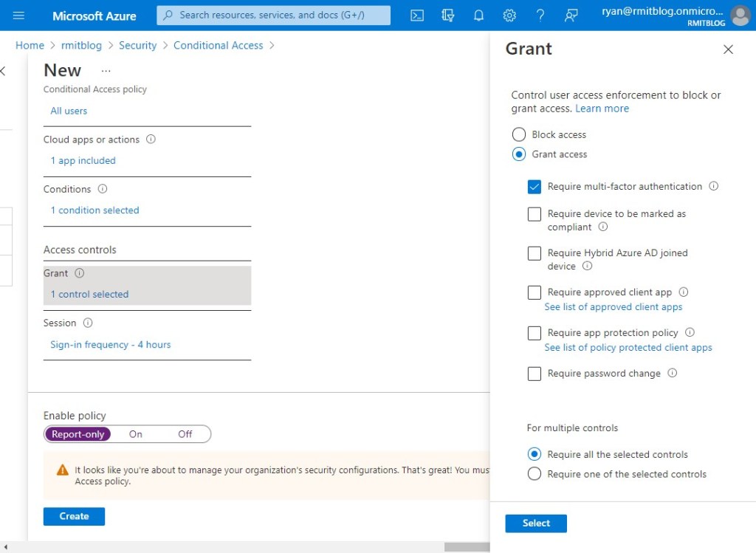Show info for Require approved client app

pyautogui.click(x=684, y=292)
